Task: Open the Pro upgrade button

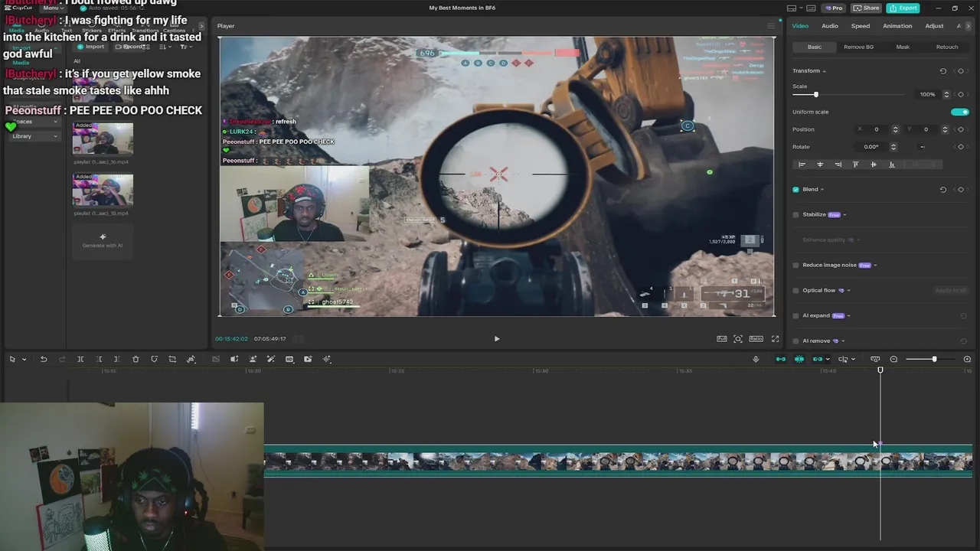Action: (x=833, y=8)
